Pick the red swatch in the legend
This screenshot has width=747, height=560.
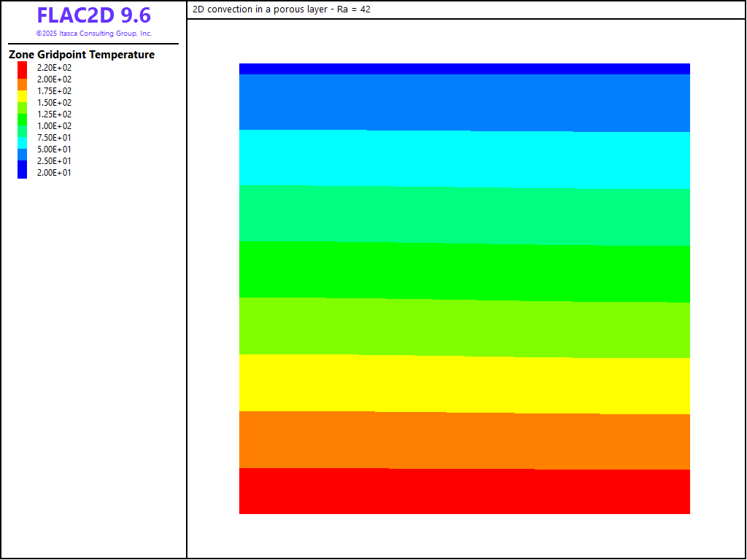tap(23, 69)
